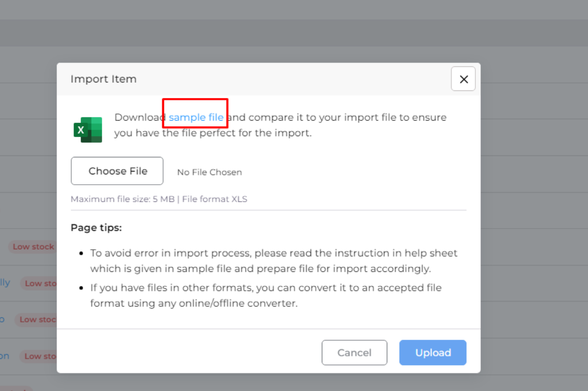Dismiss the dialog with the X icon
The image size is (588, 391).
(x=463, y=79)
